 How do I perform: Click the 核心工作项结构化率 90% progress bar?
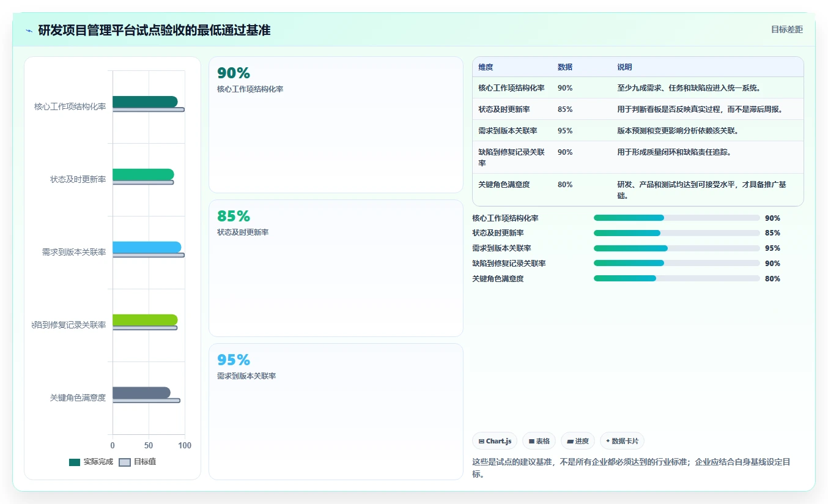[677, 218]
